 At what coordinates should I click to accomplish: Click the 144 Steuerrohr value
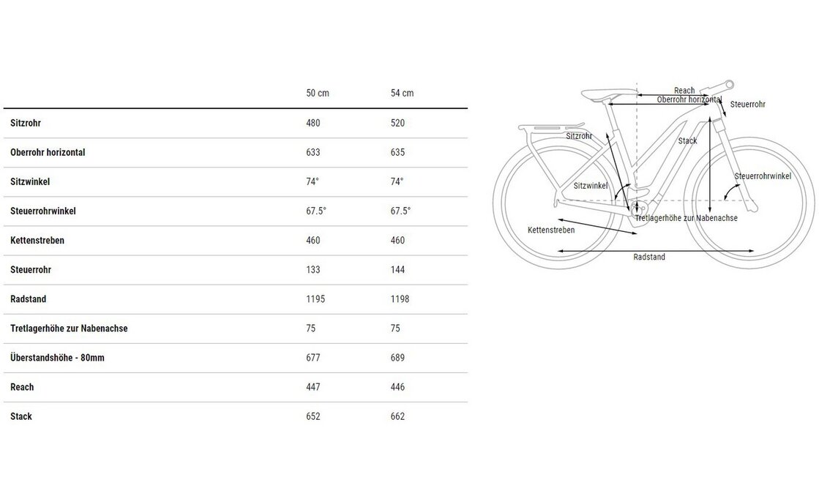[x=397, y=270]
